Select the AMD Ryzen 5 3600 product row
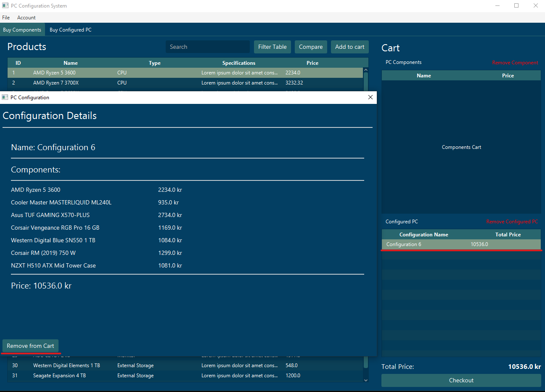Screen dimensions: 545x392 pos(185,73)
